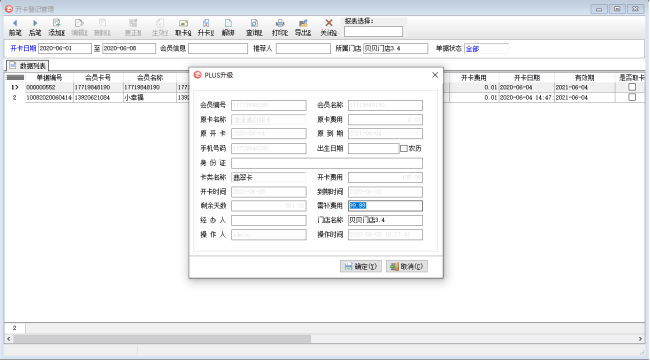650x361 pixels.
Task: Click the end date field 2020-06-08
Action: [x=129, y=48]
